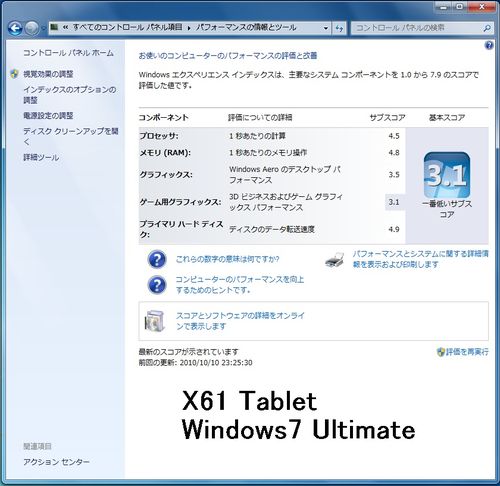Viewport: 500px width, 486px height.
Task: Open Help via blue question mark
Action: [x=489, y=45]
